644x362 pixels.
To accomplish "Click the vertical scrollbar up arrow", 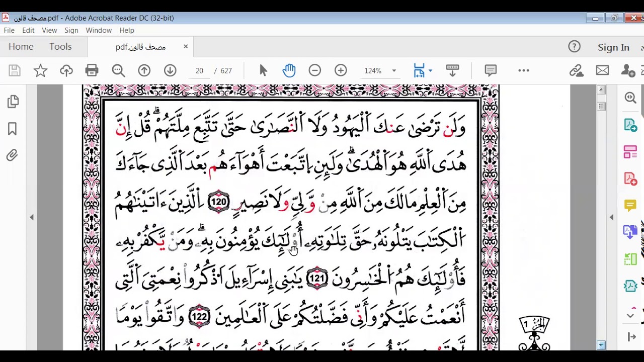I will [x=601, y=90].
